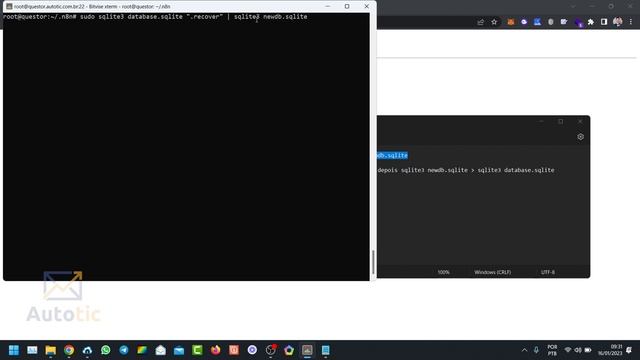Open Google Chrome from the taskbar

(x=69, y=350)
